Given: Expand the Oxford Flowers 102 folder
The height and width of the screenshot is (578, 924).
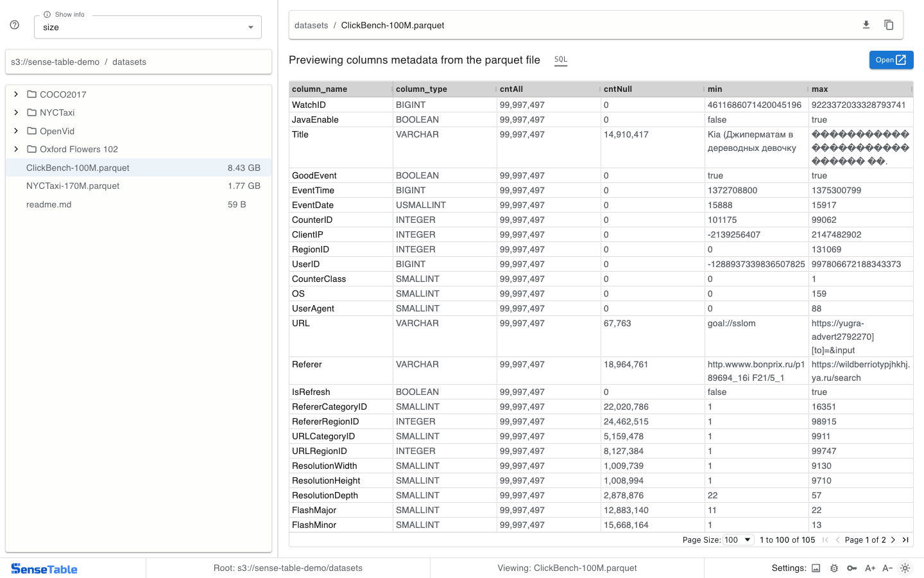Looking at the screenshot, I should click(16, 149).
